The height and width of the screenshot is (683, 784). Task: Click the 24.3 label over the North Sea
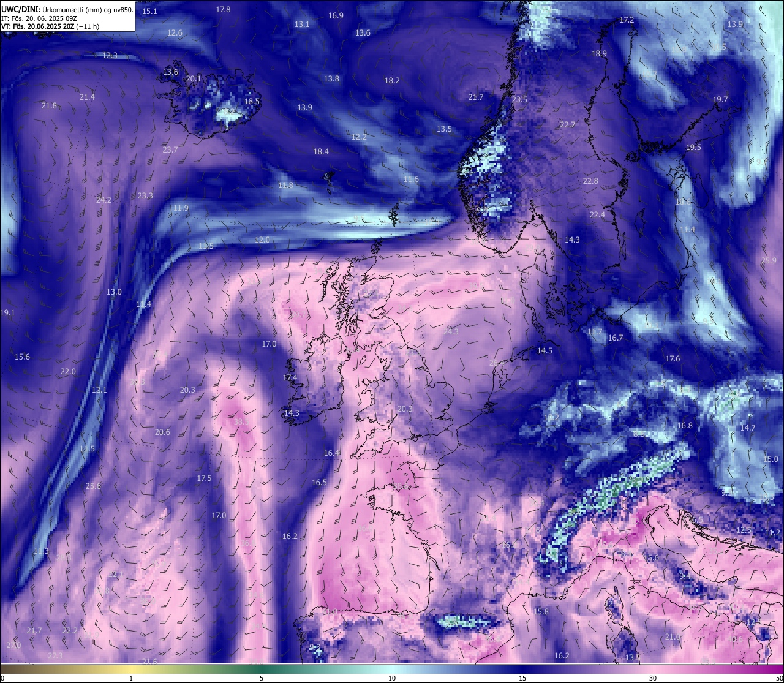451,331
